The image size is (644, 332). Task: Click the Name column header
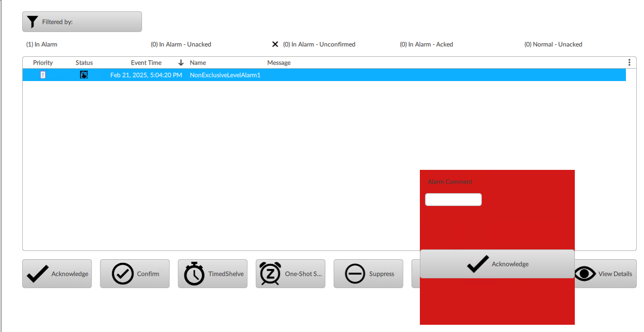coord(198,62)
